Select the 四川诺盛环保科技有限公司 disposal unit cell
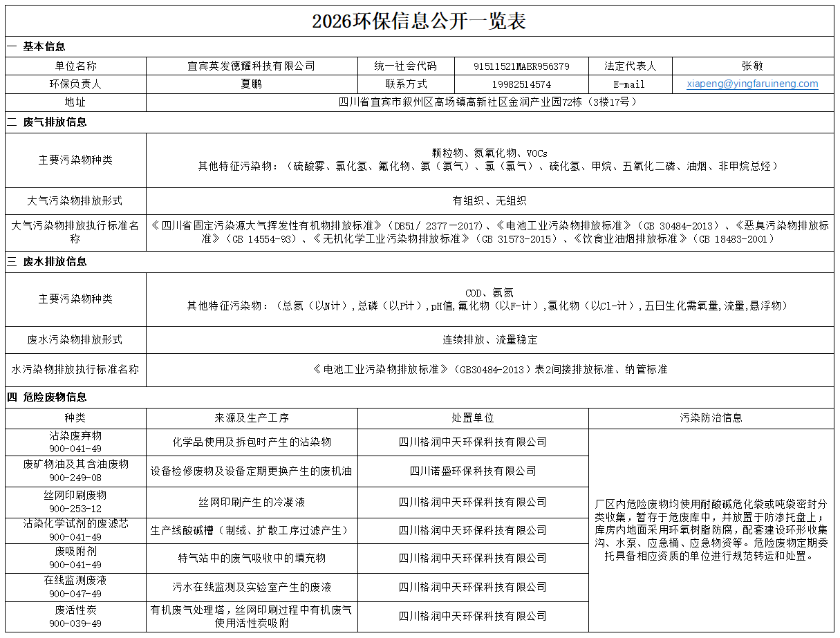 tap(473, 471)
